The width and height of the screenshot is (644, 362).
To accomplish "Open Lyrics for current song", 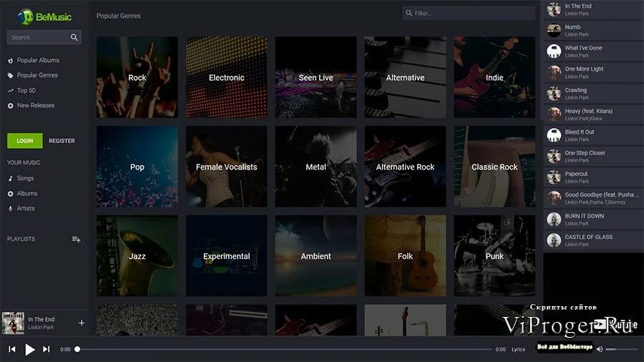I will click(x=518, y=349).
